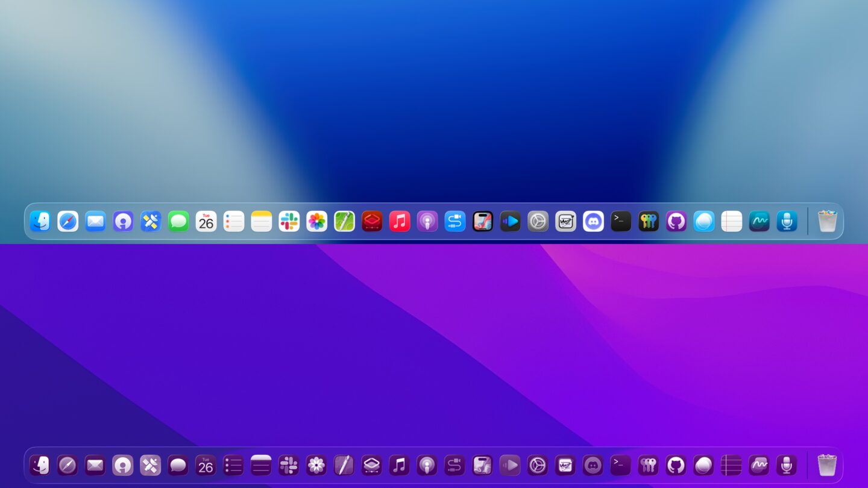
Task: Open Photos flower in the purple-tinted dock
Action: pyautogui.click(x=316, y=465)
